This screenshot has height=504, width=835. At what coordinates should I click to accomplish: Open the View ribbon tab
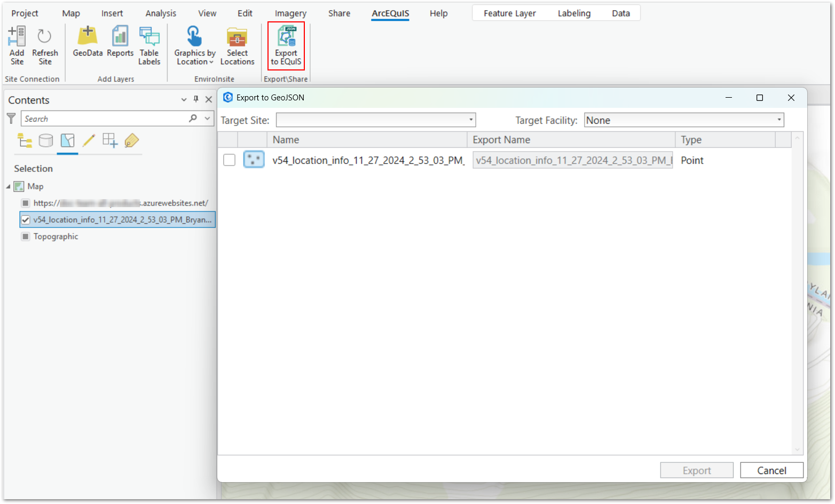point(207,13)
